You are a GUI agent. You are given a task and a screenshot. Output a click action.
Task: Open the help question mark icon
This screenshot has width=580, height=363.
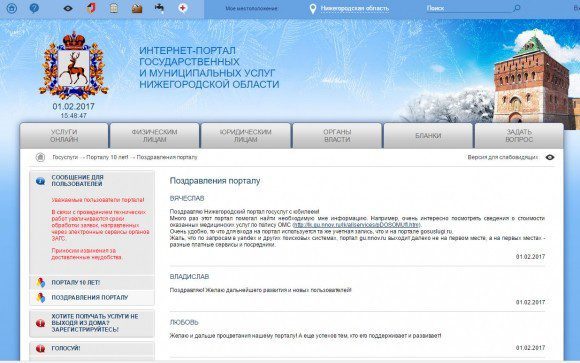(34, 8)
